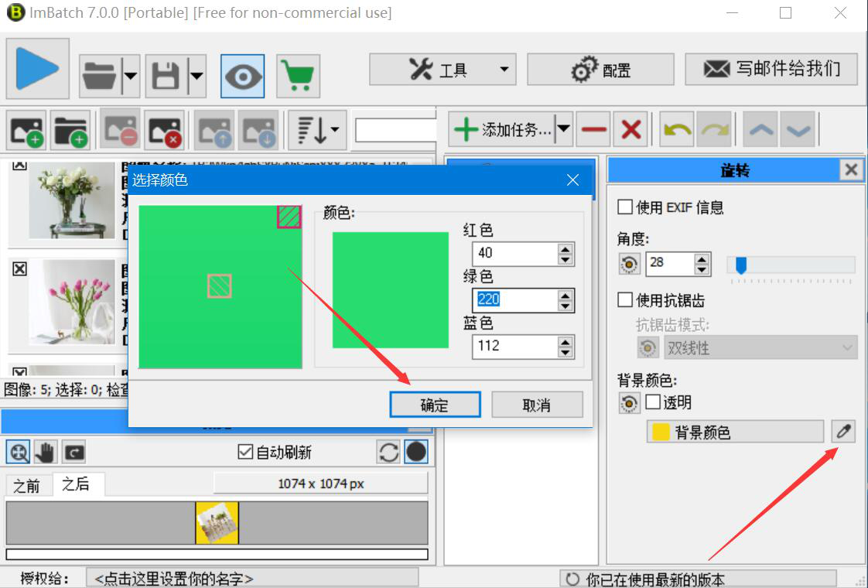The height and width of the screenshot is (588, 868).
Task: Toggle the black circle background icon
Action: point(416,453)
